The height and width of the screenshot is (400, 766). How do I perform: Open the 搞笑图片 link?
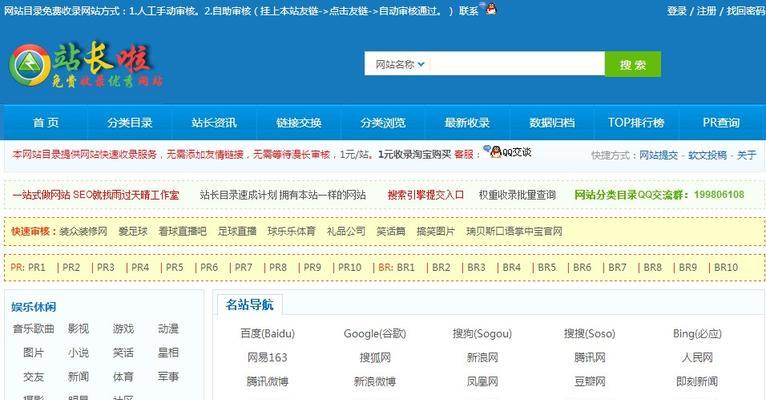435,231
